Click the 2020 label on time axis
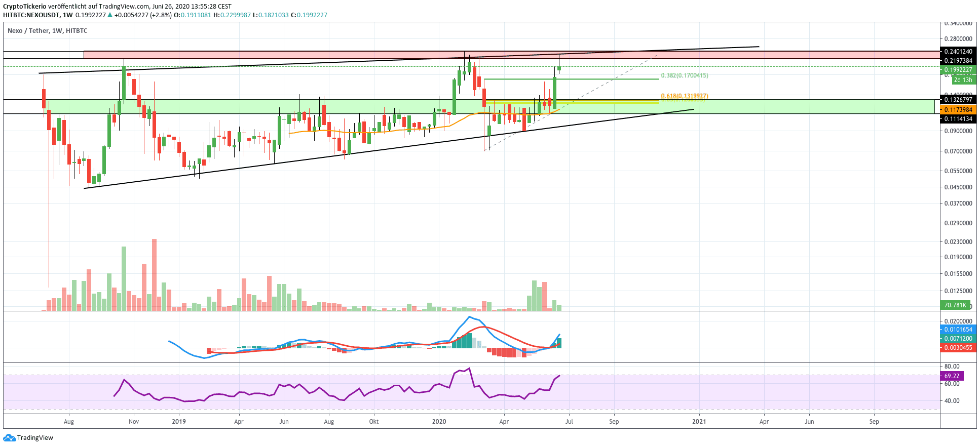Viewport: 980px width, 447px height. [x=439, y=422]
